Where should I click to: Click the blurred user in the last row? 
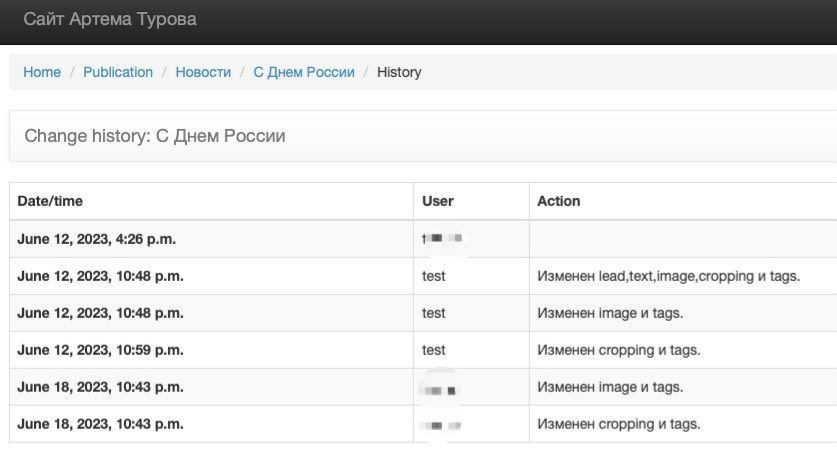(x=440, y=426)
